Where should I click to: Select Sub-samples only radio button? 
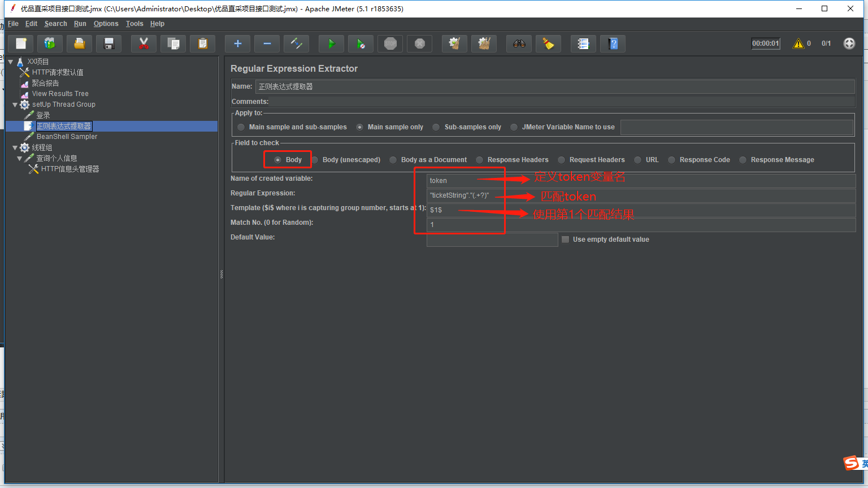[436, 127]
